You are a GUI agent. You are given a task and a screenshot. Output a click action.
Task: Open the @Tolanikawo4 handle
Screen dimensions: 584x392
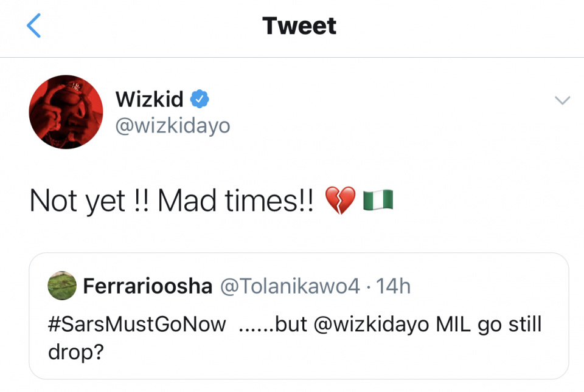[290, 286]
